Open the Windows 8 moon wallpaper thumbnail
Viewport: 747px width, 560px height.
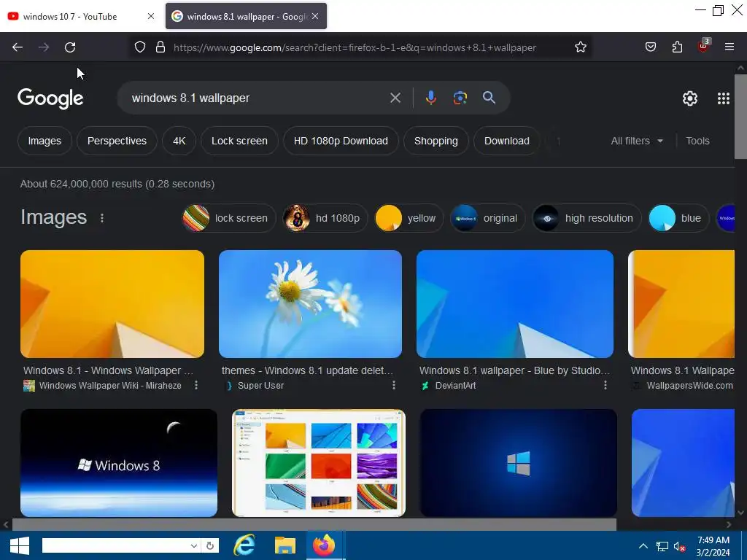[x=119, y=463]
